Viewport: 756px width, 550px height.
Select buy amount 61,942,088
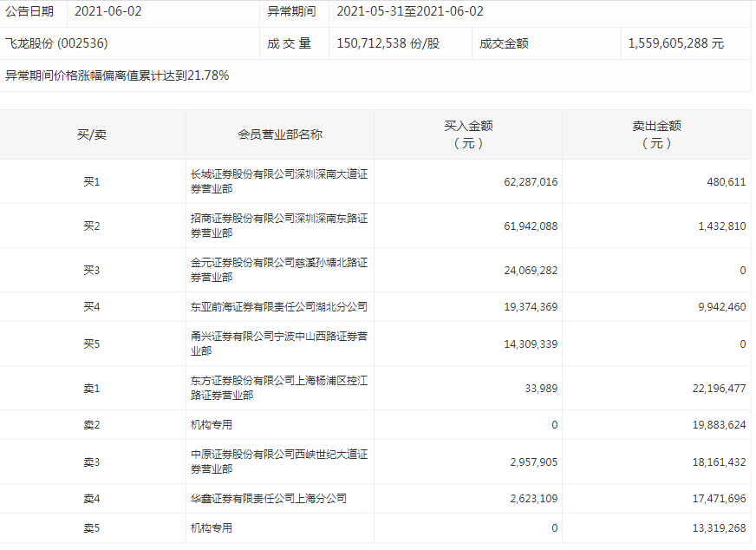531,226
